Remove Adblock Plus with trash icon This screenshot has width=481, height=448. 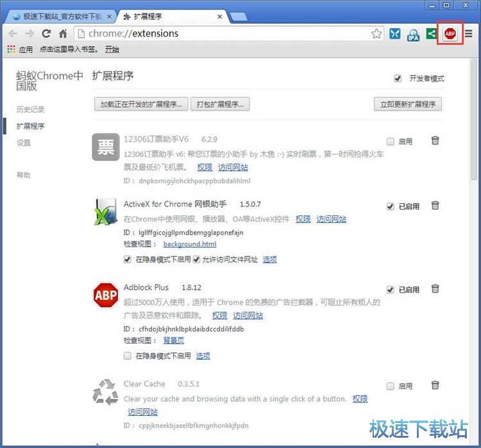tap(435, 288)
